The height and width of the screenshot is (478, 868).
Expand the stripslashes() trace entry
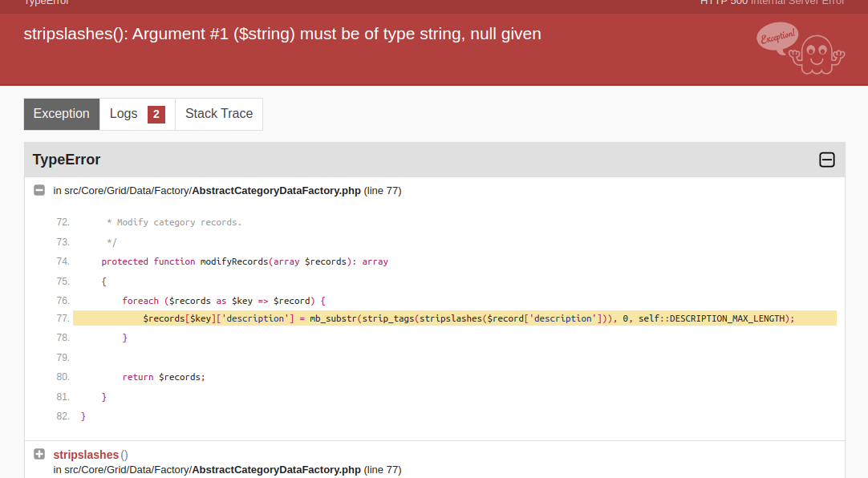[39, 455]
